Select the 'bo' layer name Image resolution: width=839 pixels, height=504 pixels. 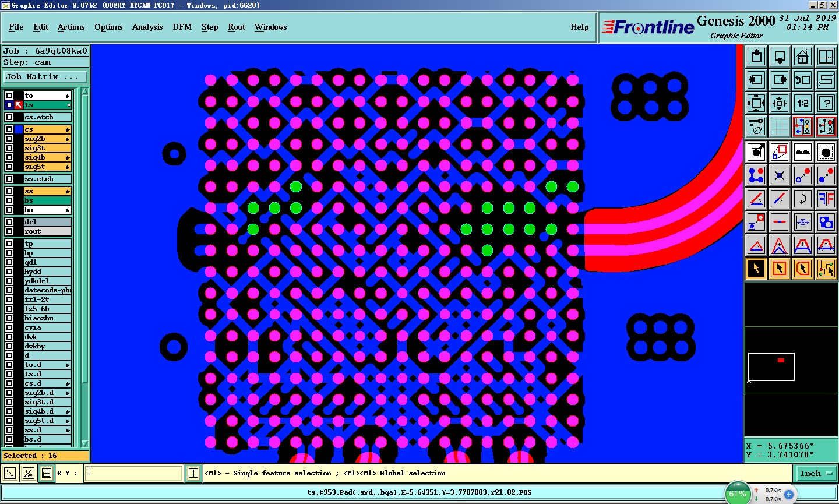(47, 210)
